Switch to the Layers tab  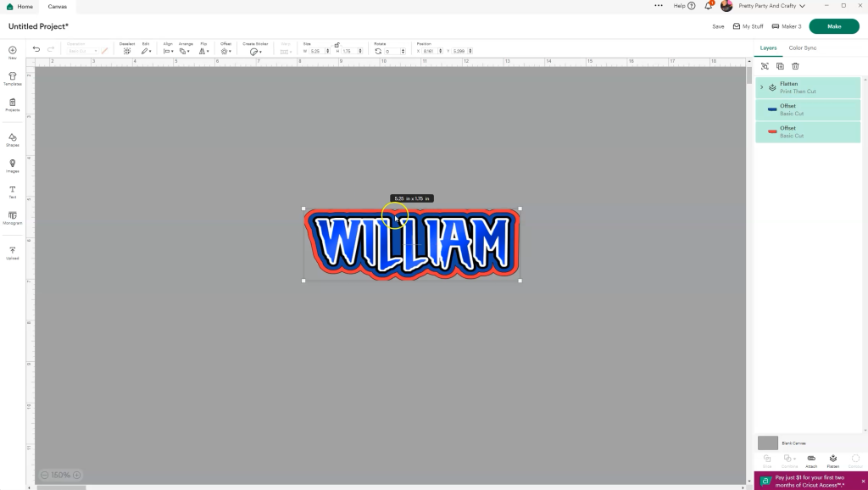coord(768,48)
